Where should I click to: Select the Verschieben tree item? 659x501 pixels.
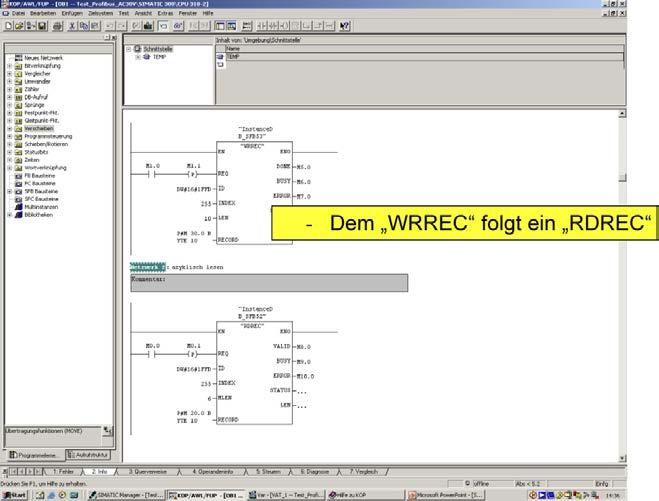(39, 129)
